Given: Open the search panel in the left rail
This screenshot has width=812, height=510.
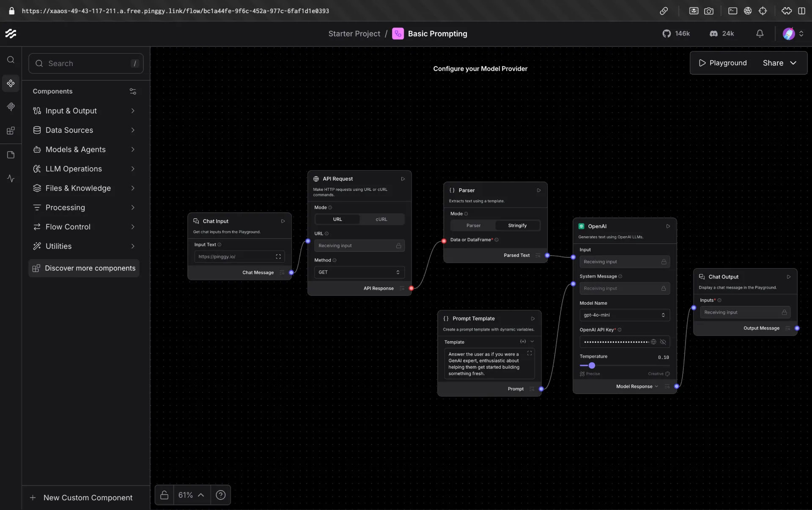Looking at the screenshot, I should tap(11, 60).
